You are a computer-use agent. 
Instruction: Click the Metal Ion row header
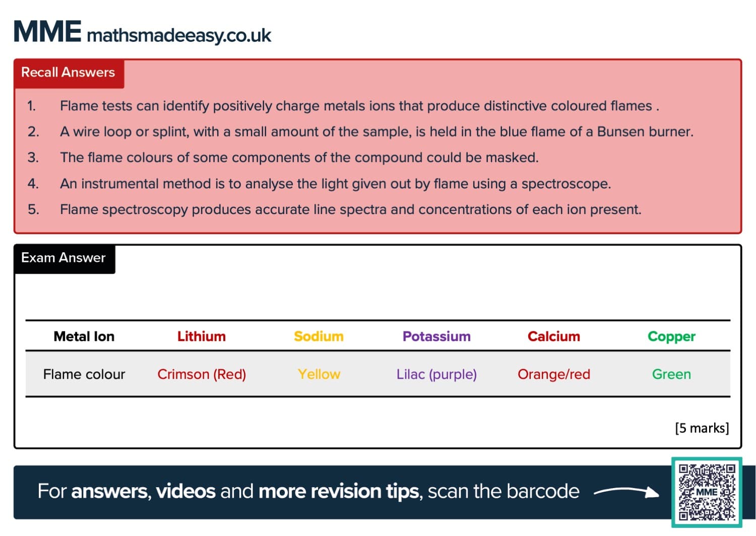[84, 337]
